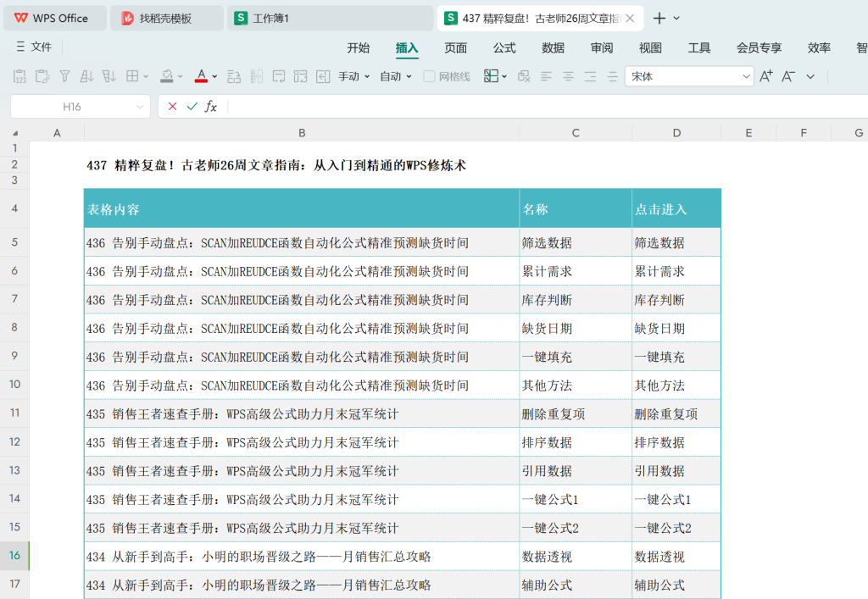The image size is (868, 599).
Task: Open new tab options chevron beside plus
Action: tap(676, 19)
